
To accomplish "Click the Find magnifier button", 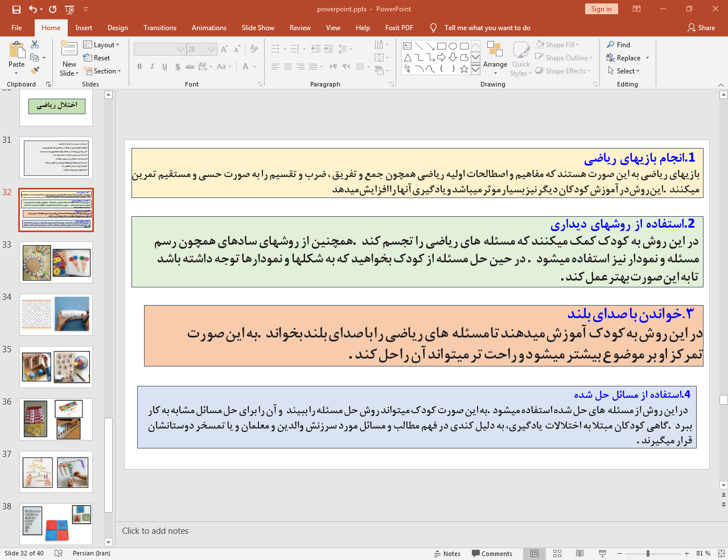I will (x=619, y=45).
